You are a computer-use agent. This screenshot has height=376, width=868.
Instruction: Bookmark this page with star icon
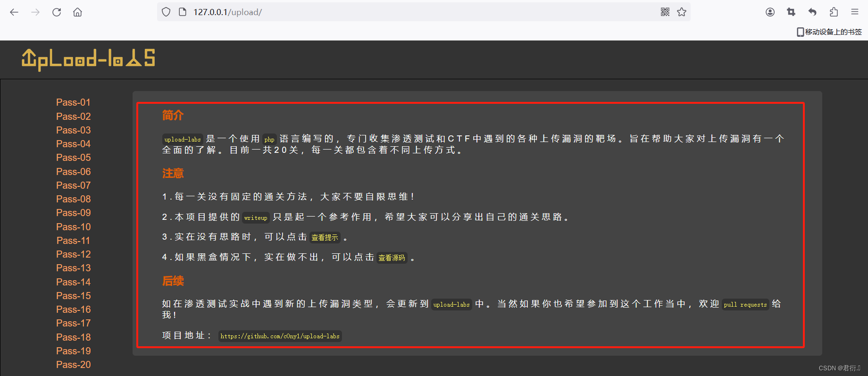[682, 12]
